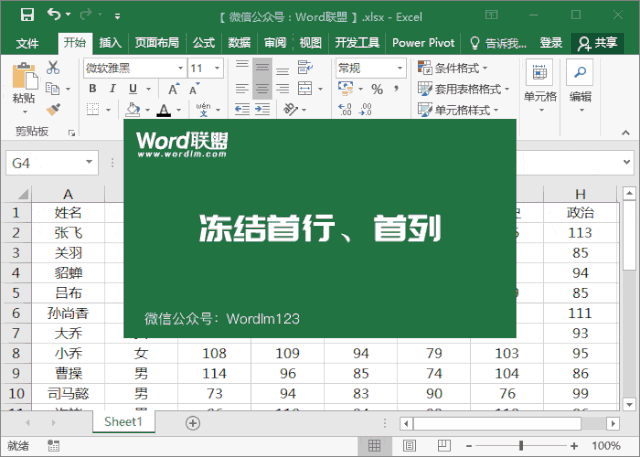The image size is (640, 457).
Task: Switch to the 视图 tab
Action: pyautogui.click(x=311, y=42)
